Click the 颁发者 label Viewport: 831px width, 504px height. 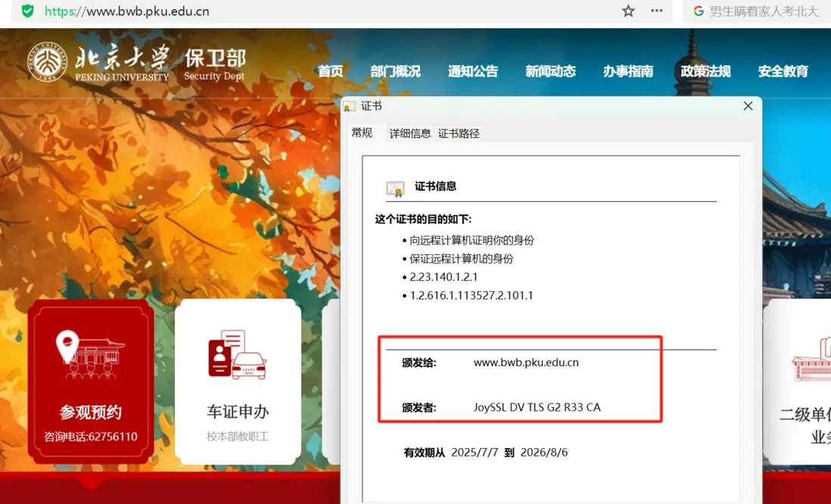tap(419, 408)
